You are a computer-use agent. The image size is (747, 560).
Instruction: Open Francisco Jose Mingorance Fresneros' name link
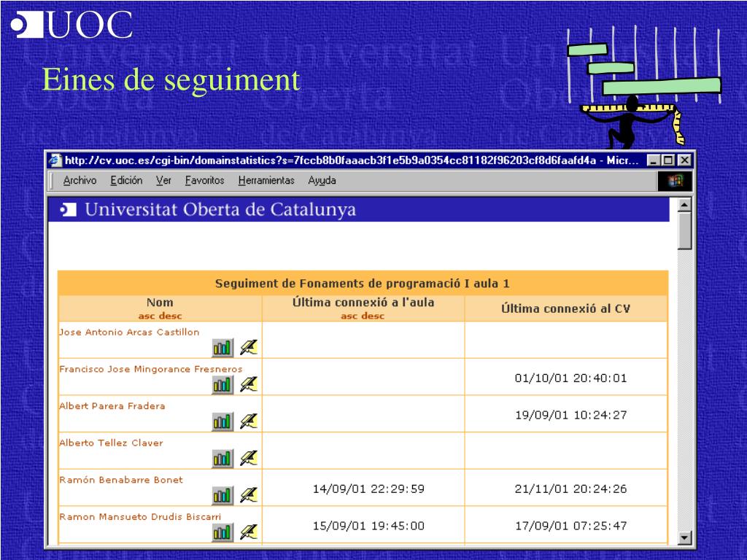[x=150, y=369]
